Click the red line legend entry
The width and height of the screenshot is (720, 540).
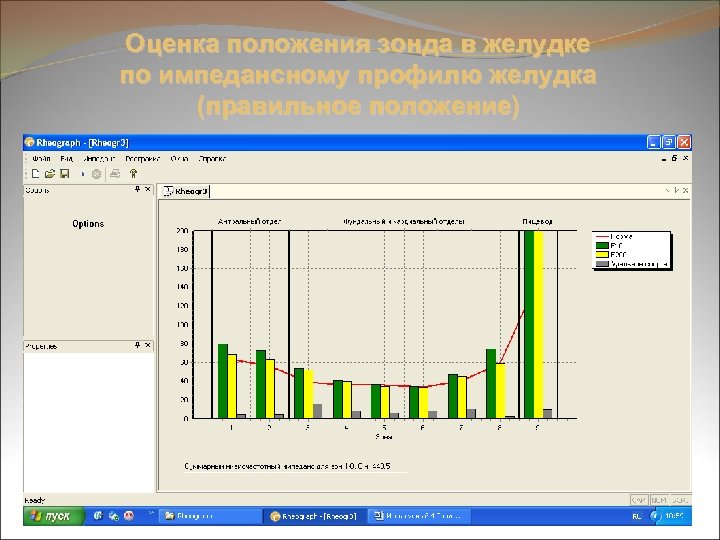point(613,236)
